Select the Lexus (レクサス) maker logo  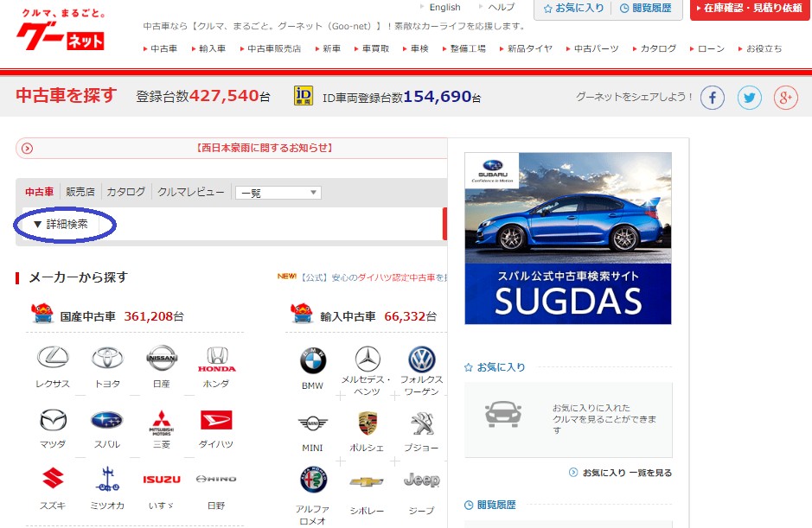[x=53, y=358]
